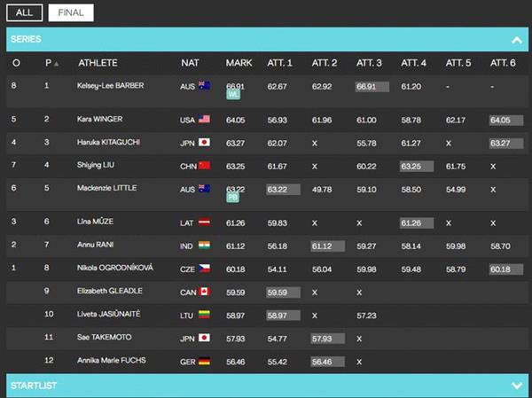532x398 pixels.
Task: Click USA flag in Kara WINGER row
Action: [x=204, y=119]
